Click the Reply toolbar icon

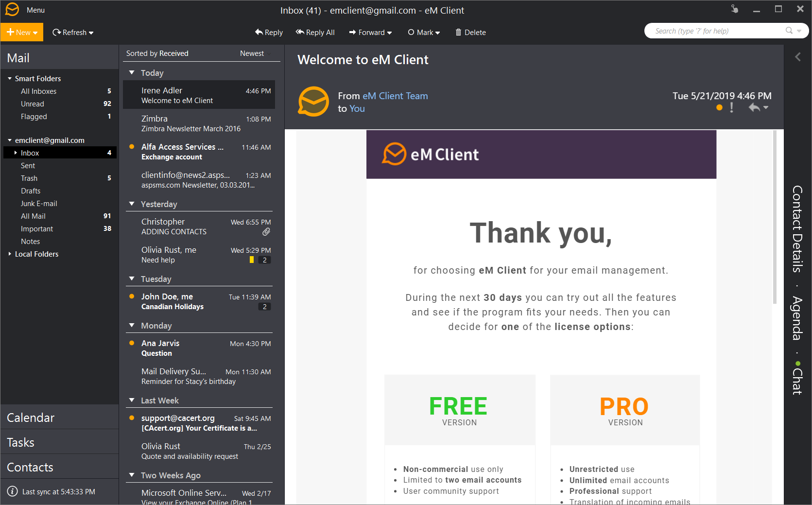(x=259, y=32)
